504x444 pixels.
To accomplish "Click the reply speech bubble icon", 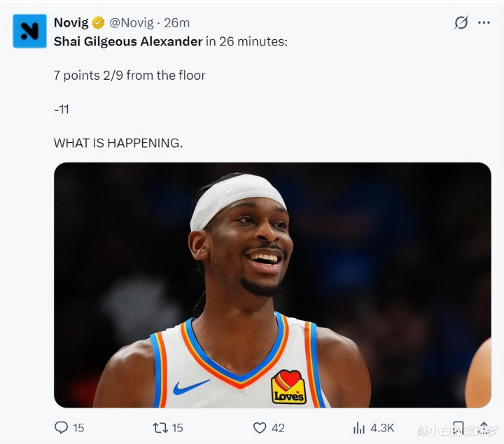I will tap(61, 428).
